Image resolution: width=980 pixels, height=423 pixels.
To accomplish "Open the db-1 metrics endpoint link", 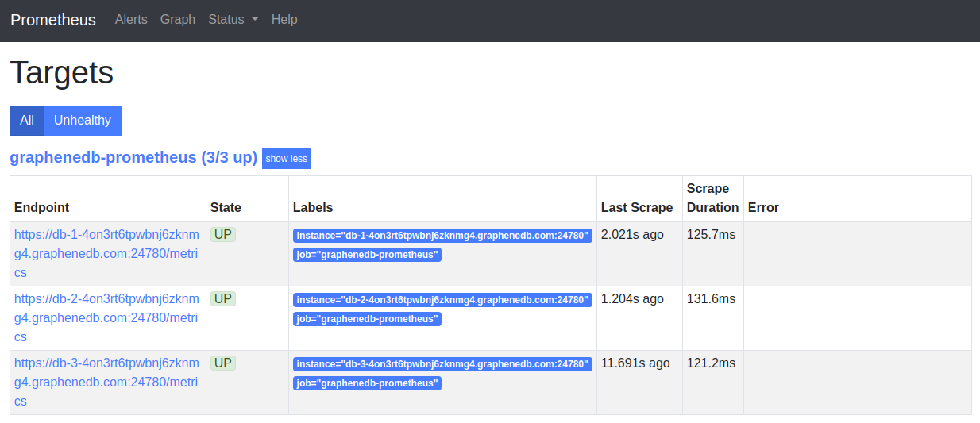I will pyautogui.click(x=106, y=253).
